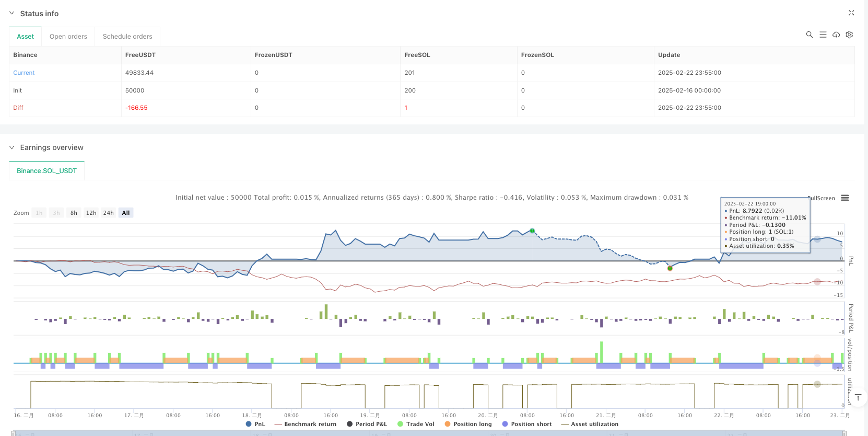Click the collapse panel icon at top right
The height and width of the screenshot is (436, 868).
pos(851,13)
